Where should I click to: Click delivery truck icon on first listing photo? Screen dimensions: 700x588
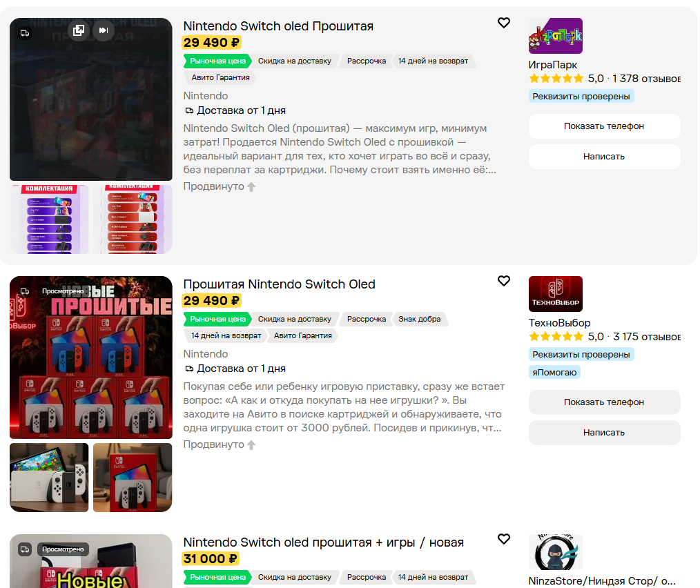click(x=25, y=33)
